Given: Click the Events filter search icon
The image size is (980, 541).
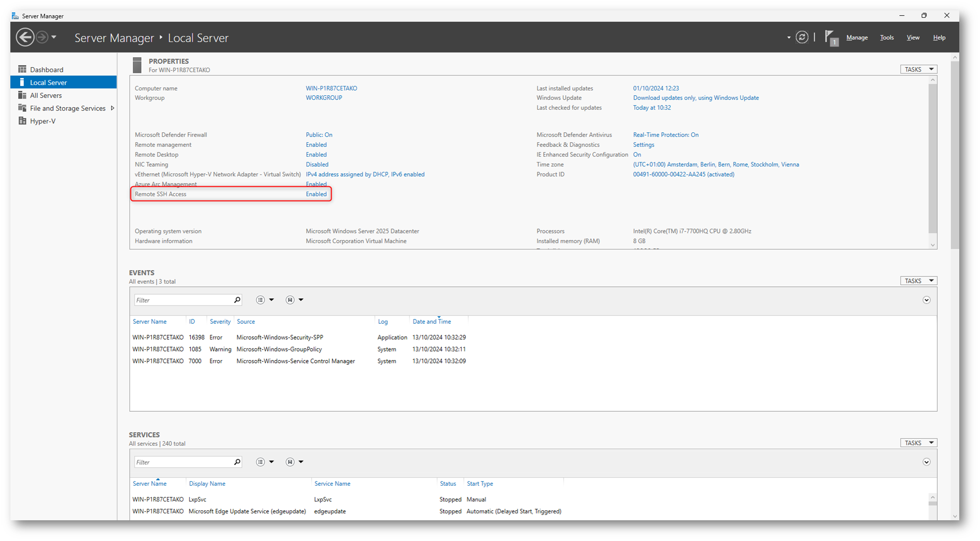Looking at the screenshot, I should tap(237, 300).
